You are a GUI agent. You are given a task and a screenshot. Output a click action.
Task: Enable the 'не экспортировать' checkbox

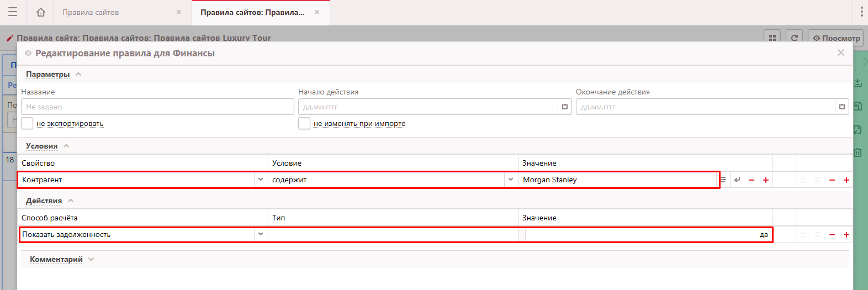pos(27,123)
